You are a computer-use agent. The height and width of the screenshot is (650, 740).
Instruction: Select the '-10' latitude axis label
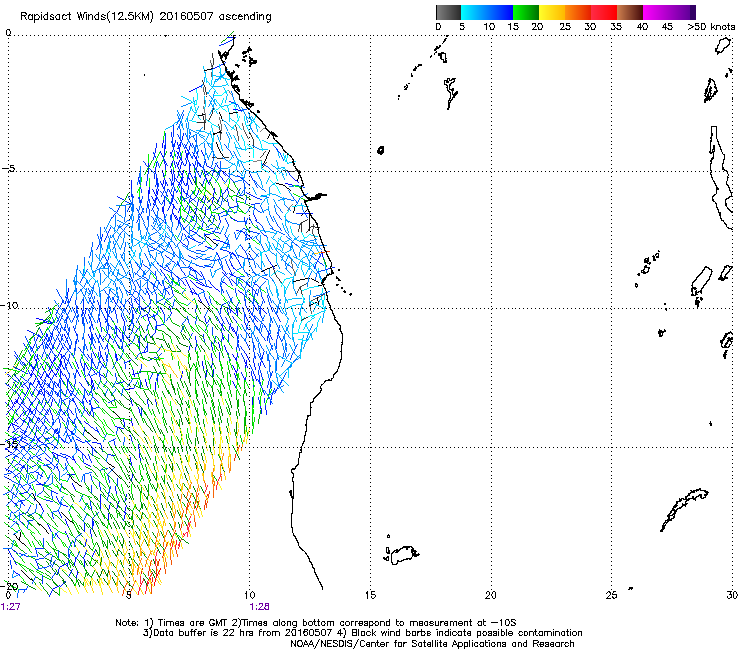[10, 305]
